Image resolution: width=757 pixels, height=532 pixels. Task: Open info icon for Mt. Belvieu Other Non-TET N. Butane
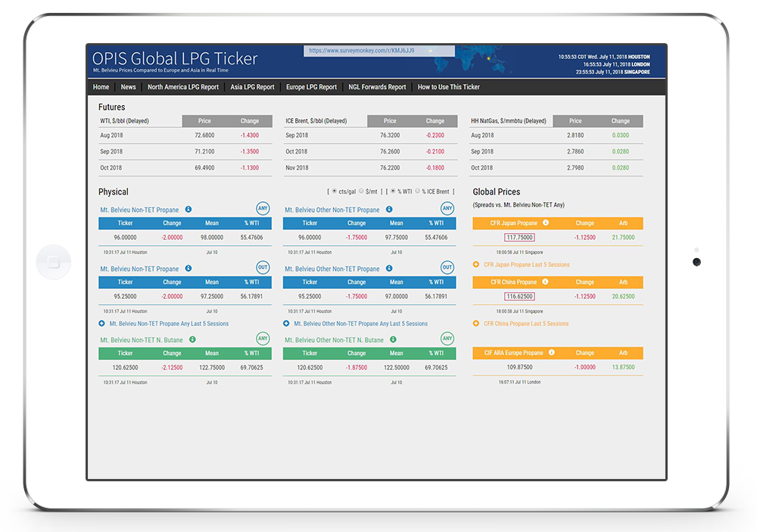click(x=393, y=340)
